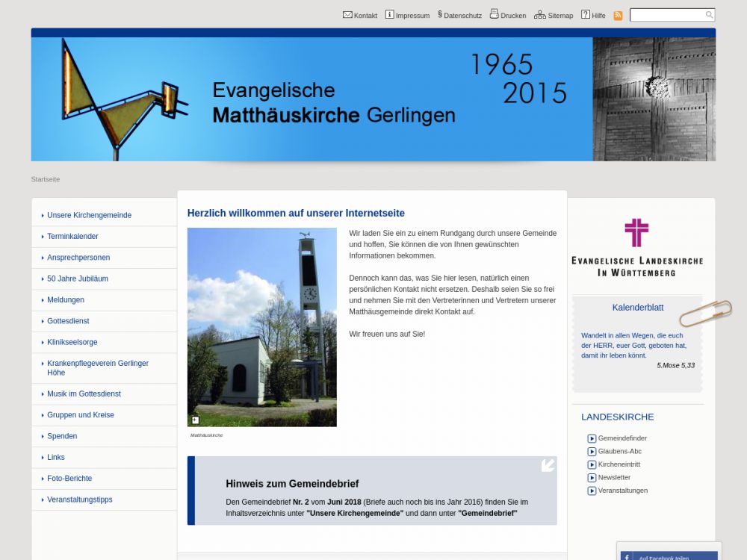Click the arrow icon beside Gemeindefinder

(592, 439)
